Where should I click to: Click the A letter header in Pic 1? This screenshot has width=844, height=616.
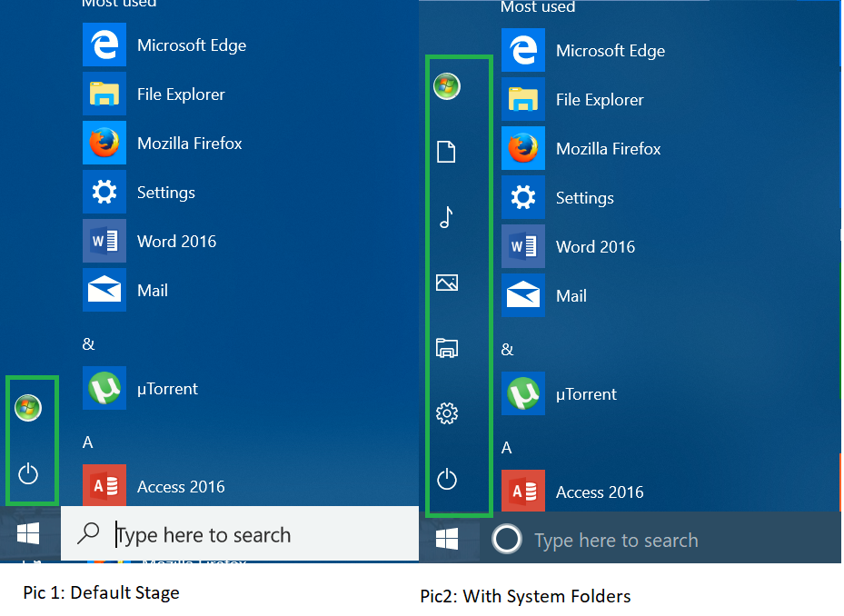click(88, 442)
